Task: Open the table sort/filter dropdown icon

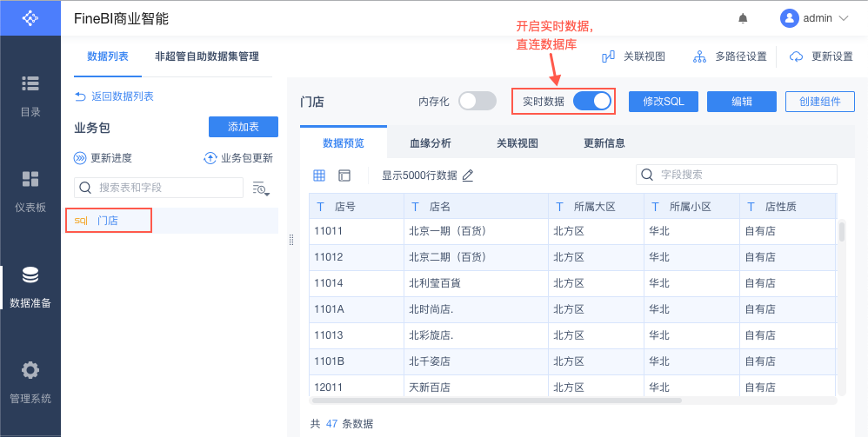Action: click(x=261, y=189)
